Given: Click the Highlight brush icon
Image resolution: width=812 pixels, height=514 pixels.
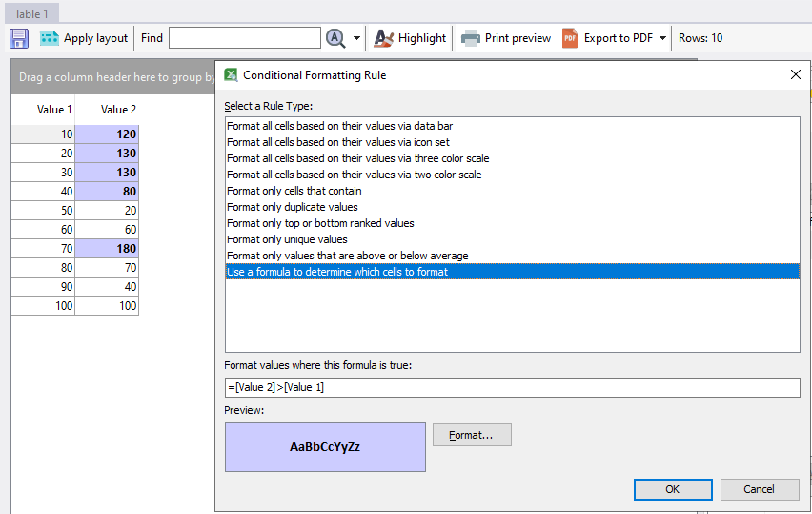Looking at the screenshot, I should pyautogui.click(x=383, y=38).
